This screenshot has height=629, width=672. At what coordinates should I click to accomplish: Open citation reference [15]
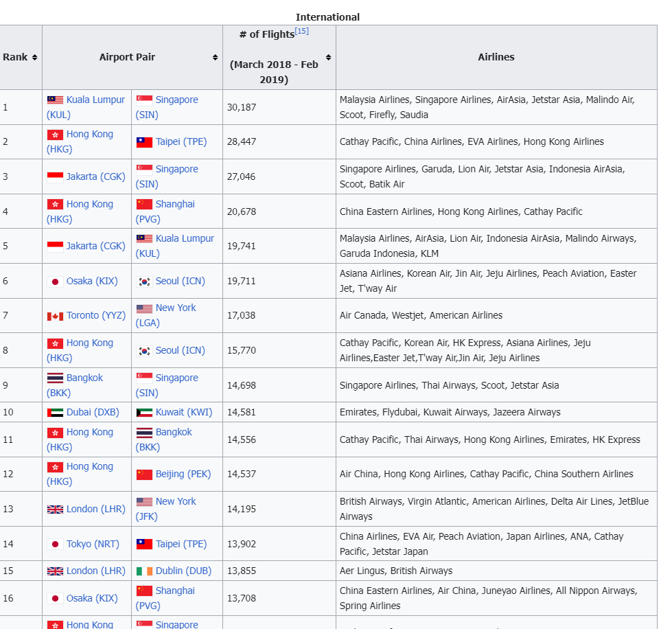302,31
